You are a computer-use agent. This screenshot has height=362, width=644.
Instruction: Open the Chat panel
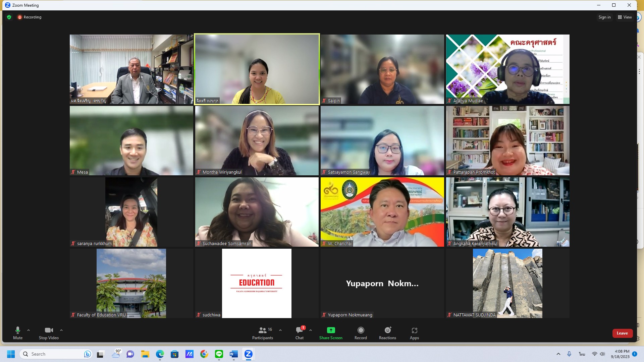(300, 333)
